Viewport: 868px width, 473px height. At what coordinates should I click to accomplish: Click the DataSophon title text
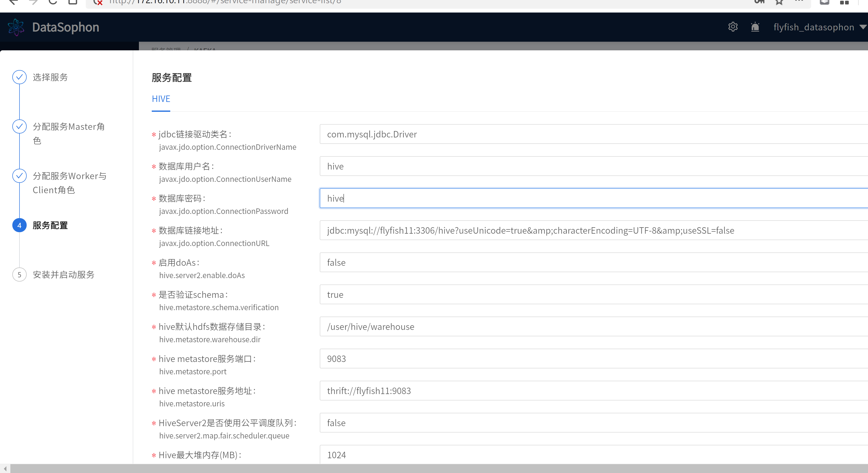[66, 27]
